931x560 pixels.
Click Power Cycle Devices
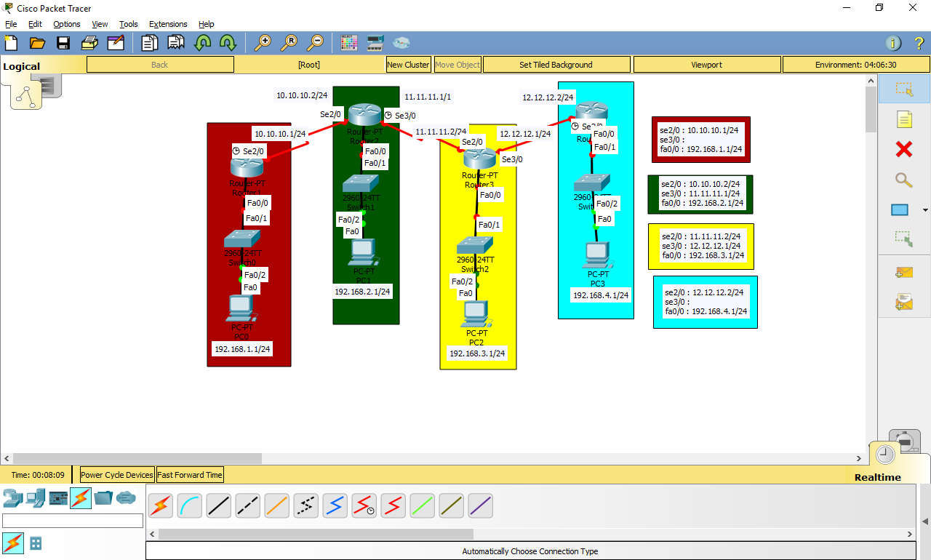click(x=117, y=475)
